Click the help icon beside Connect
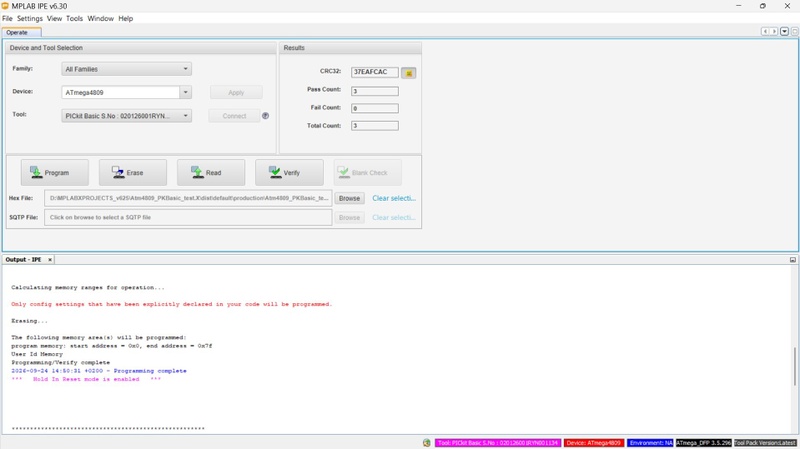 pos(265,116)
